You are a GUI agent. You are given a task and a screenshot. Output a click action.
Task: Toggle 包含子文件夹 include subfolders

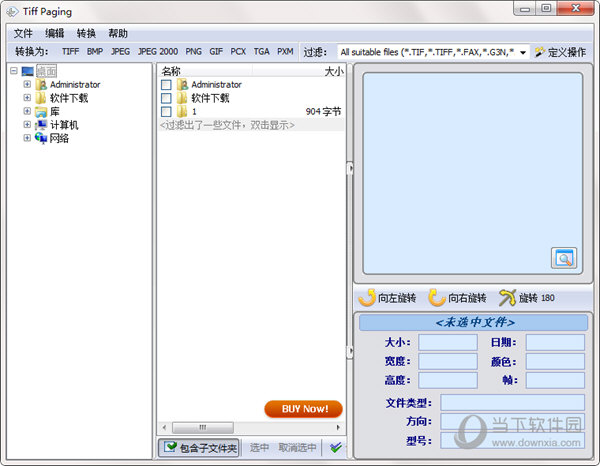pyautogui.click(x=199, y=448)
